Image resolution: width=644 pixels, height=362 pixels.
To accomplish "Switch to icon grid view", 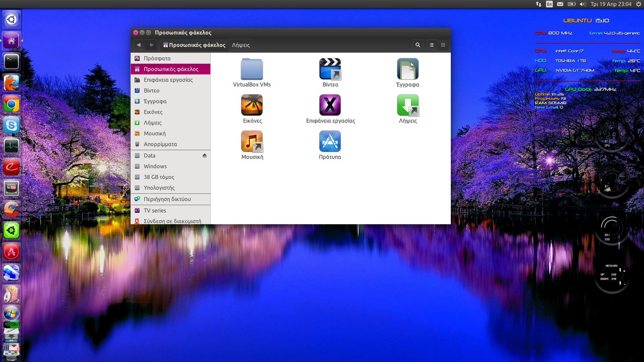I will (x=443, y=45).
